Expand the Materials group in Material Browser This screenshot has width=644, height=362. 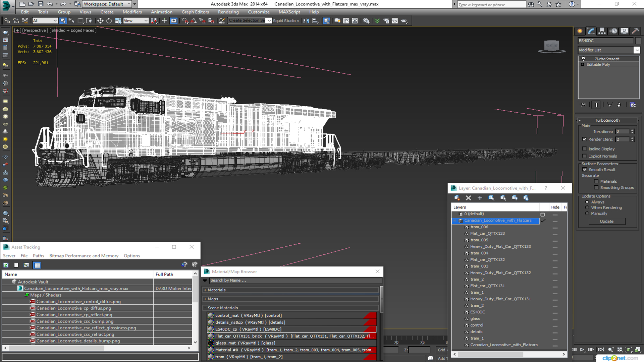291,290
